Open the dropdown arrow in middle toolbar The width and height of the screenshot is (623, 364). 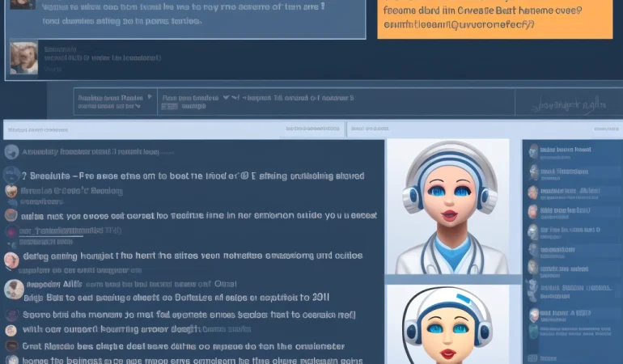227,96
